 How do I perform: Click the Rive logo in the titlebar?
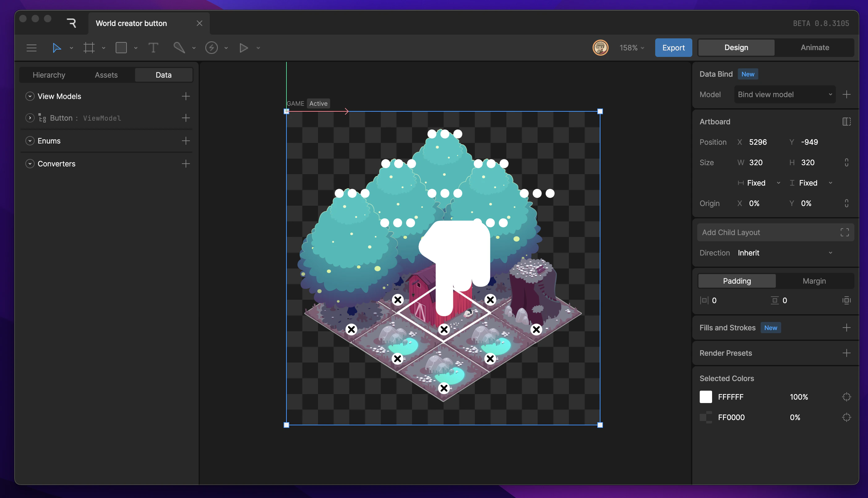tap(71, 23)
